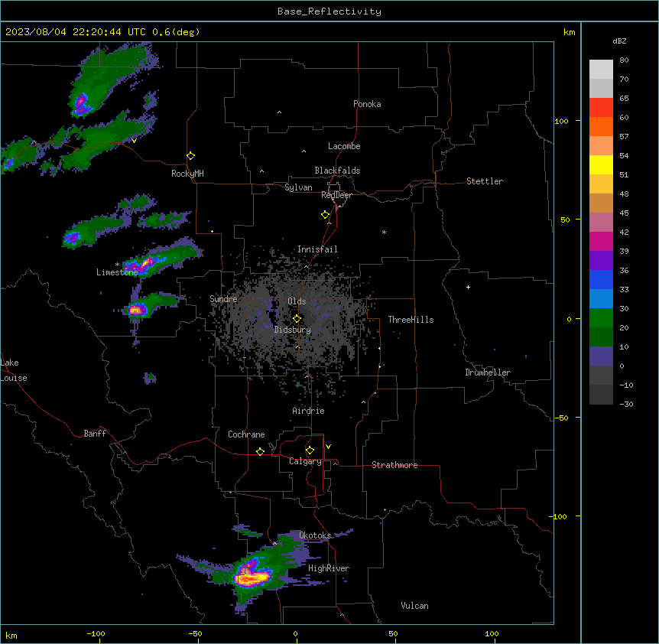The image size is (659, 644).
Task: Pick the purple 39 dBZ legend swatch
Action: coord(601,261)
